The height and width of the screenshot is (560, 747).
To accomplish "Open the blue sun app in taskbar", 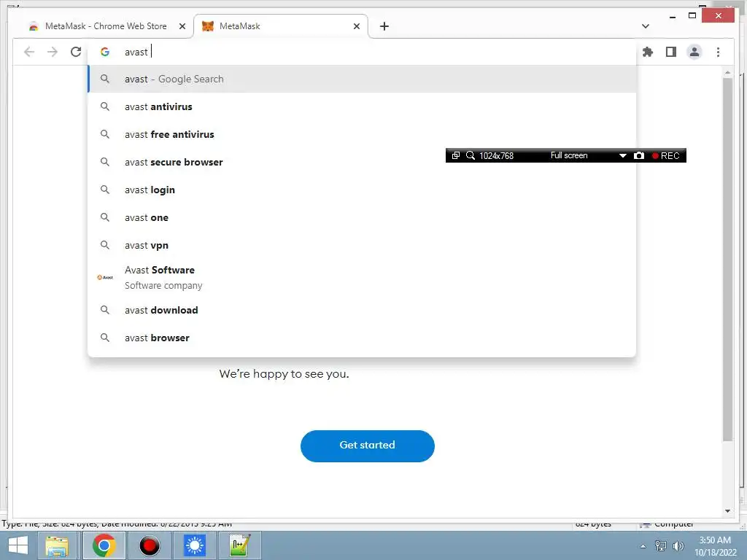I will 194,545.
